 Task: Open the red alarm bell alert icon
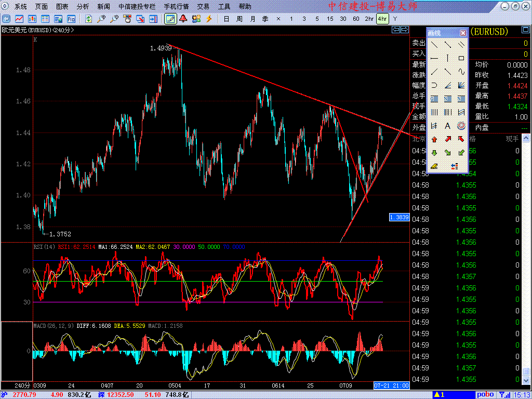[x=183, y=19]
